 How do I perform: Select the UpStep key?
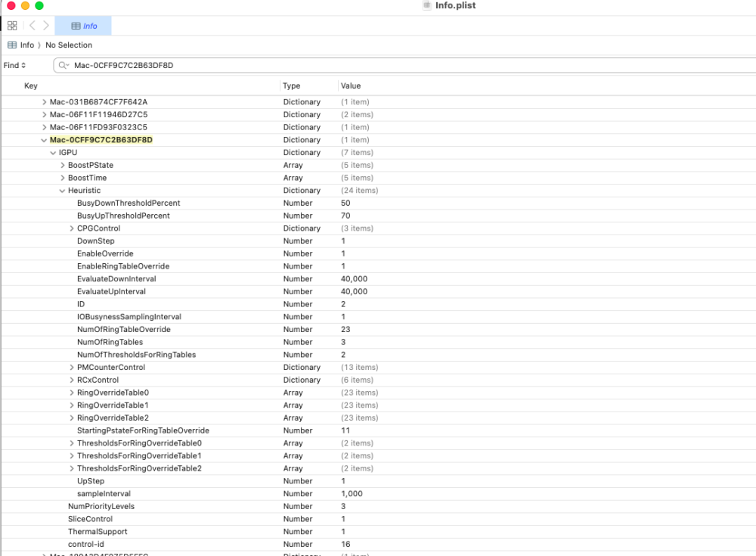click(91, 481)
